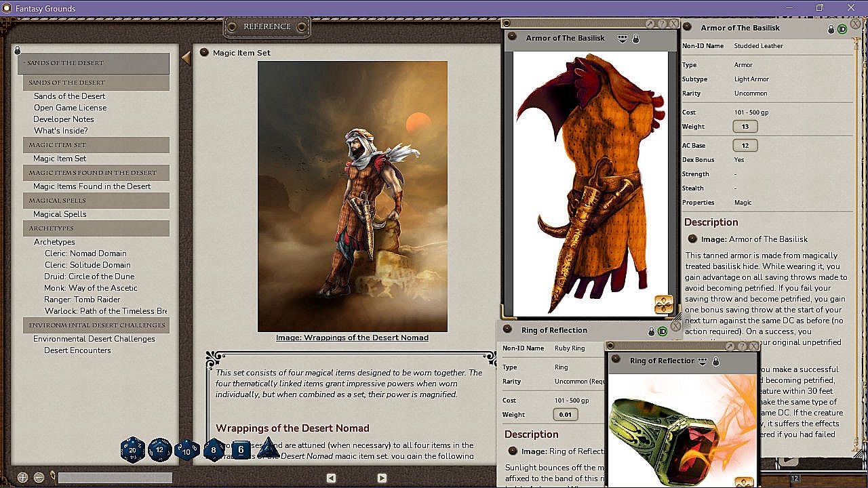Toggle lock on Ring of Reflection image window
The width and height of the screenshot is (868, 488).
pos(715,361)
